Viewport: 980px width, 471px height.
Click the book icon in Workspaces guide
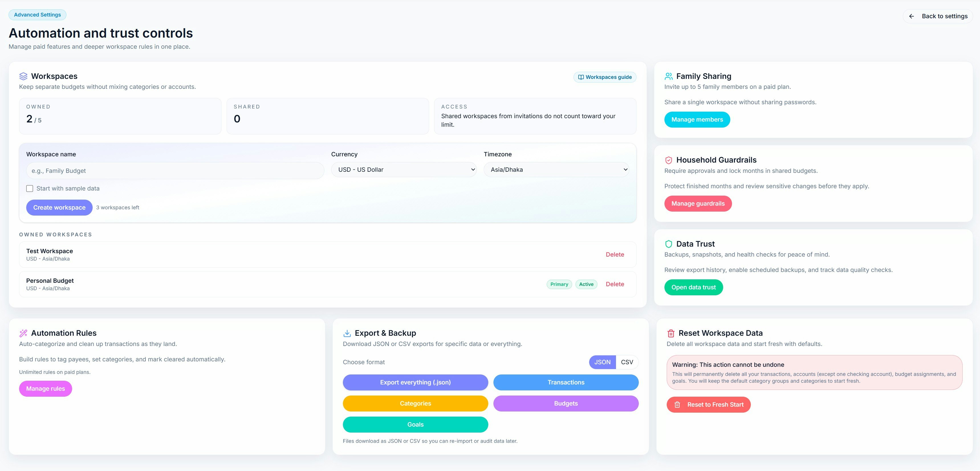581,77
